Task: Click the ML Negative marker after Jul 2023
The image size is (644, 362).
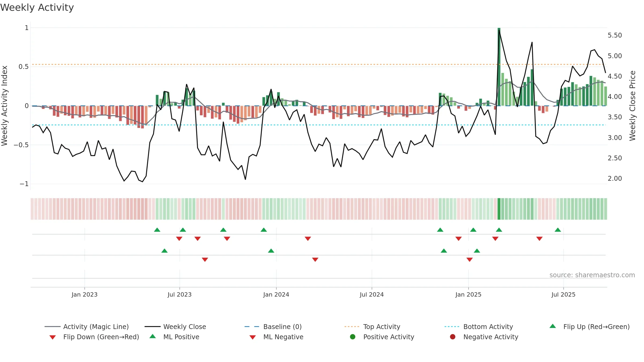Action: (205, 260)
